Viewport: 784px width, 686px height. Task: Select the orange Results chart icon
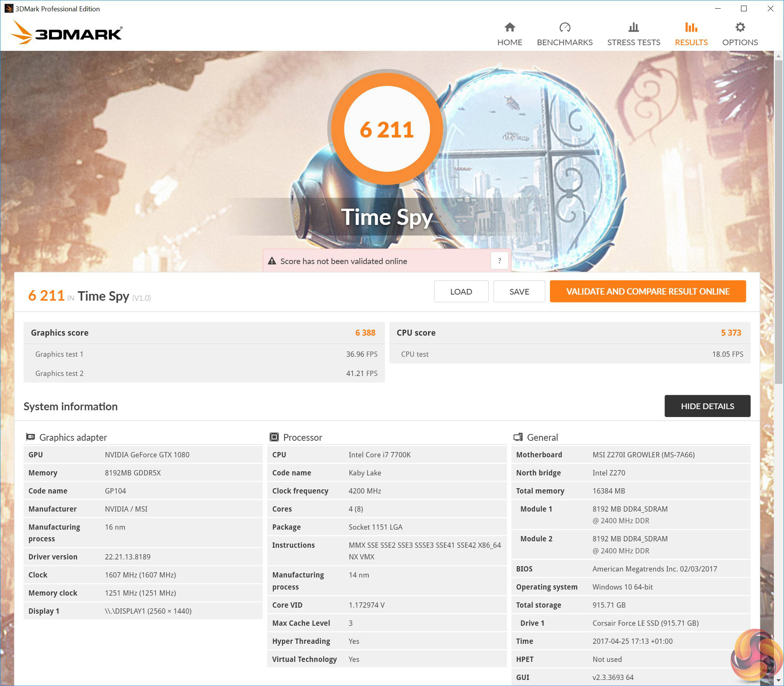coord(691,27)
